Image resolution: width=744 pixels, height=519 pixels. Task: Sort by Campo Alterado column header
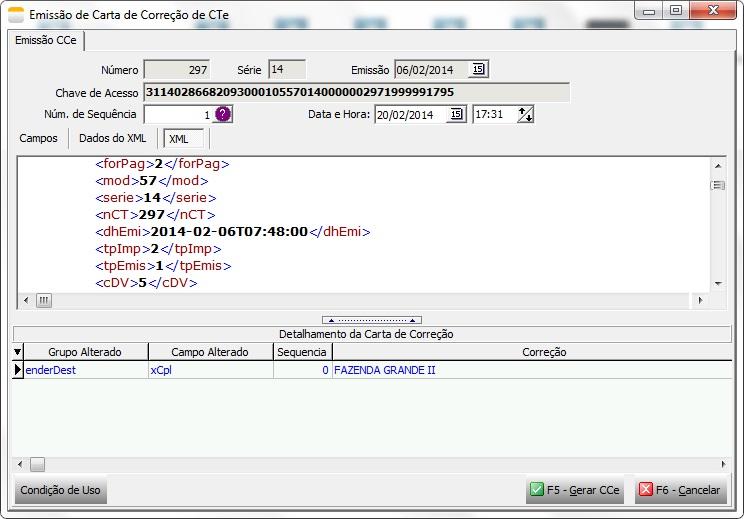210,352
